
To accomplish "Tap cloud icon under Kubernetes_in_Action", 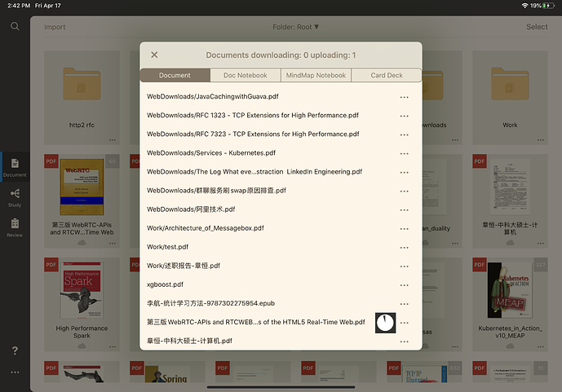I will [510, 346].
